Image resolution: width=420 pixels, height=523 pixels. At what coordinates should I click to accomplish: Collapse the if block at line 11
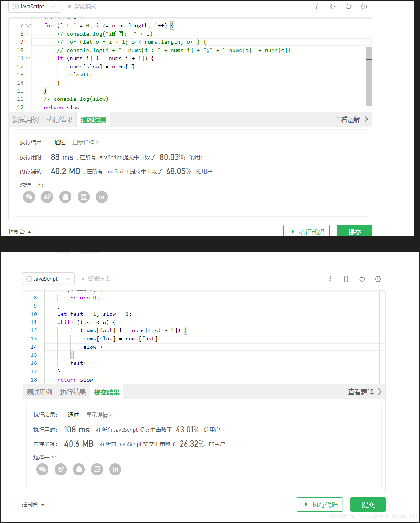[x=28, y=58]
